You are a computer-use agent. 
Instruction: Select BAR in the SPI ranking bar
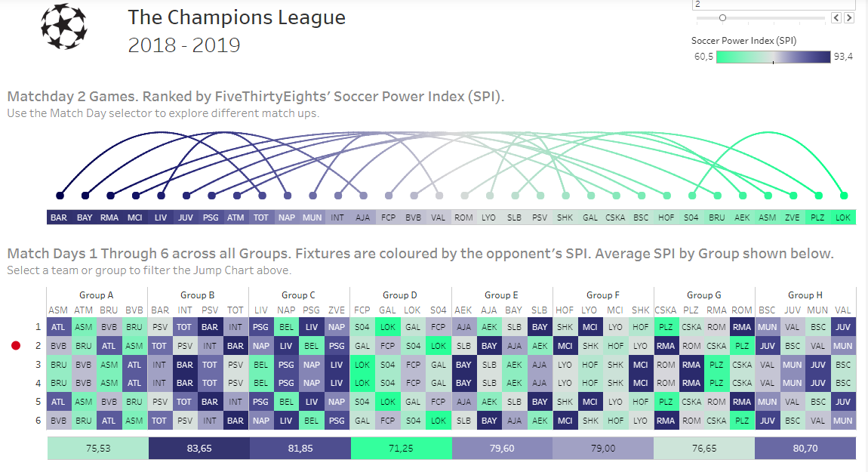59,217
